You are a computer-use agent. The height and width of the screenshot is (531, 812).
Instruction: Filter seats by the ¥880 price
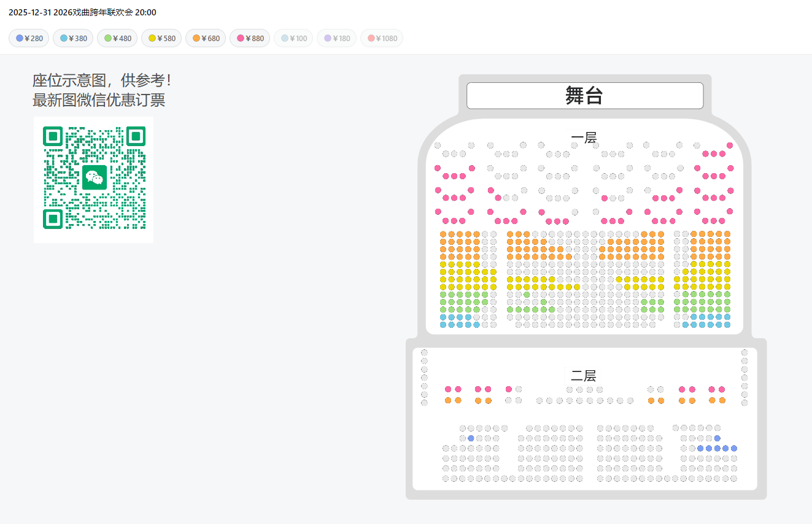(250, 39)
